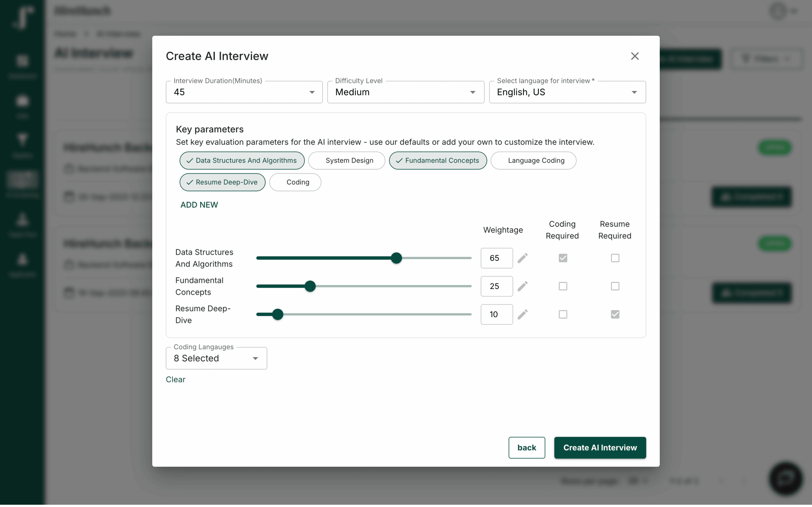Tick Coding Required for Resume Deep-Dive
This screenshot has width=812, height=507.
pyautogui.click(x=563, y=314)
